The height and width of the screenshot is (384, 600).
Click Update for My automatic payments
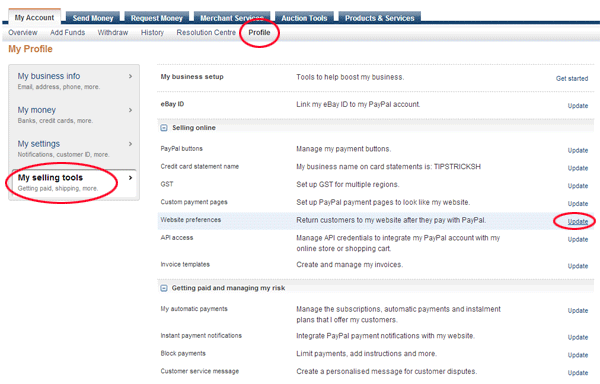click(x=578, y=311)
